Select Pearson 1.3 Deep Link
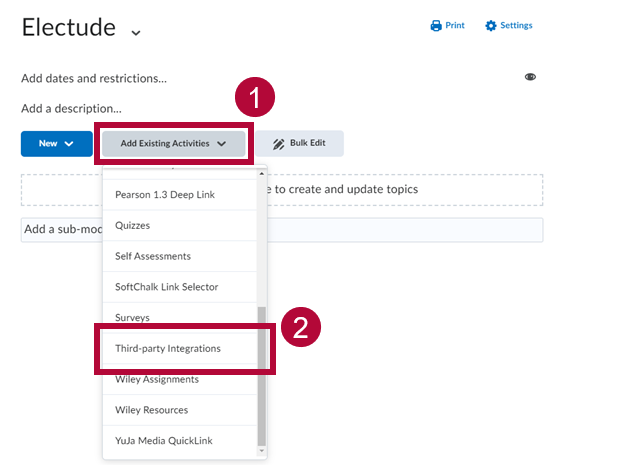629x468 pixels. [165, 194]
